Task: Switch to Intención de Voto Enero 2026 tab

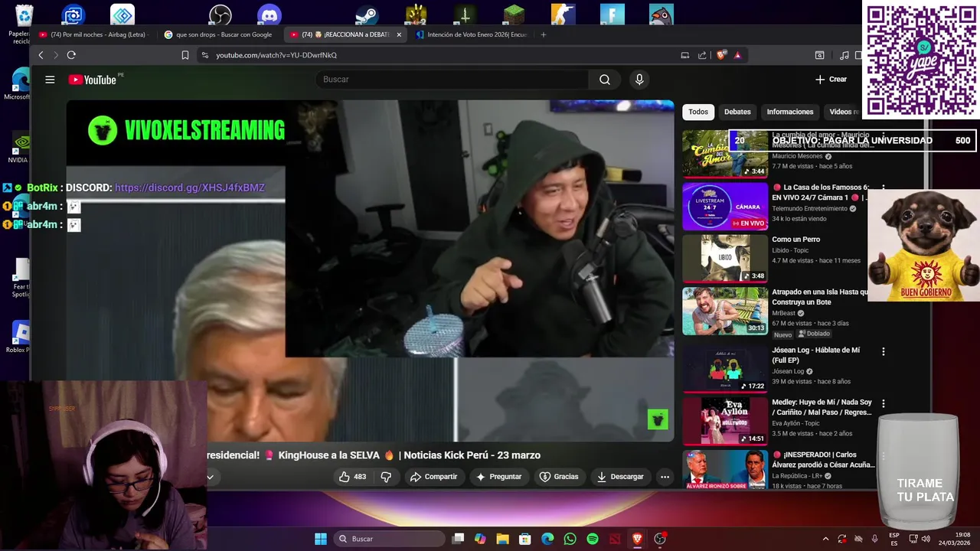Action: point(472,34)
